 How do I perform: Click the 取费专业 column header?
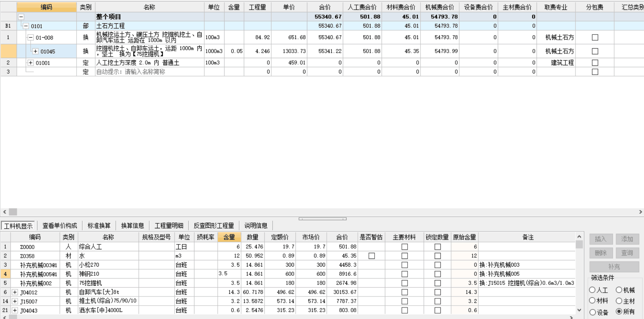click(x=556, y=7)
